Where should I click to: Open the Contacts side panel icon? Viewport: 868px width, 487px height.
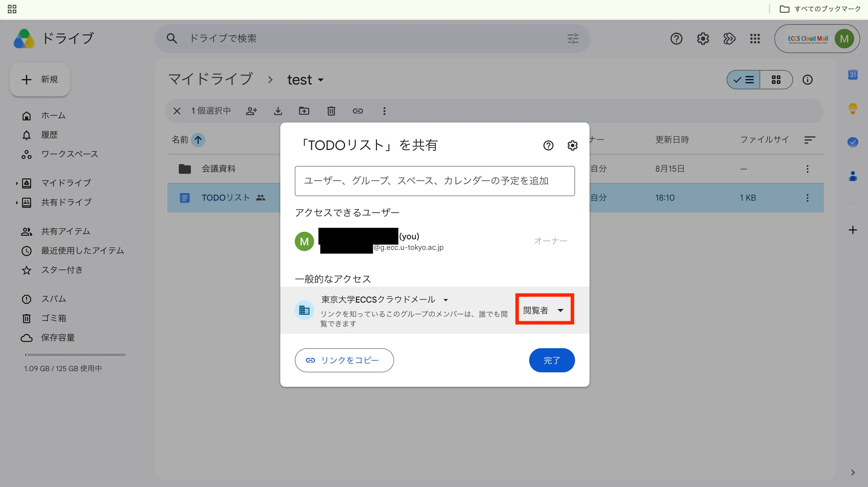(x=853, y=176)
